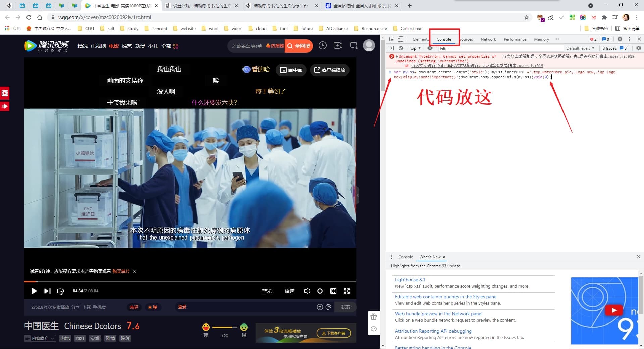Expand the Uncaught TypeError message

point(397,56)
